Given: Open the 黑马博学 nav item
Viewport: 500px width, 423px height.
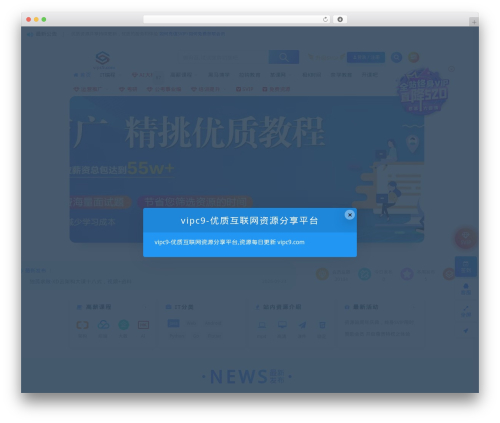Looking at the screenshot, I should [x=219, y=75].
